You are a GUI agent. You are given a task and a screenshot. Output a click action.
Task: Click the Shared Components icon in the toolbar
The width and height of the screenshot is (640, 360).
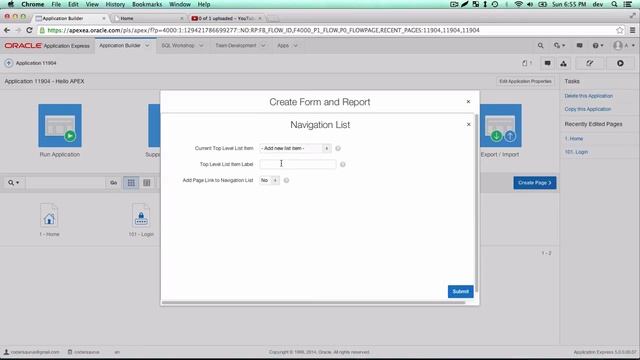563,63
